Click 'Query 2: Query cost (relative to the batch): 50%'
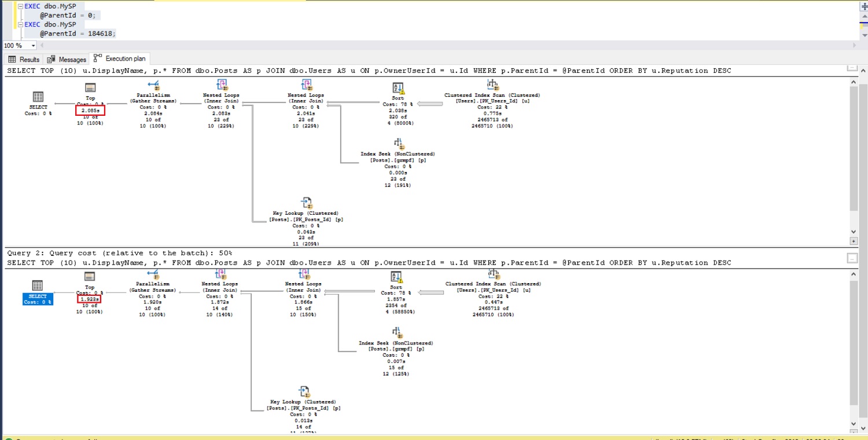This screenshot has height=440, width=868. (x=119, y=253)
